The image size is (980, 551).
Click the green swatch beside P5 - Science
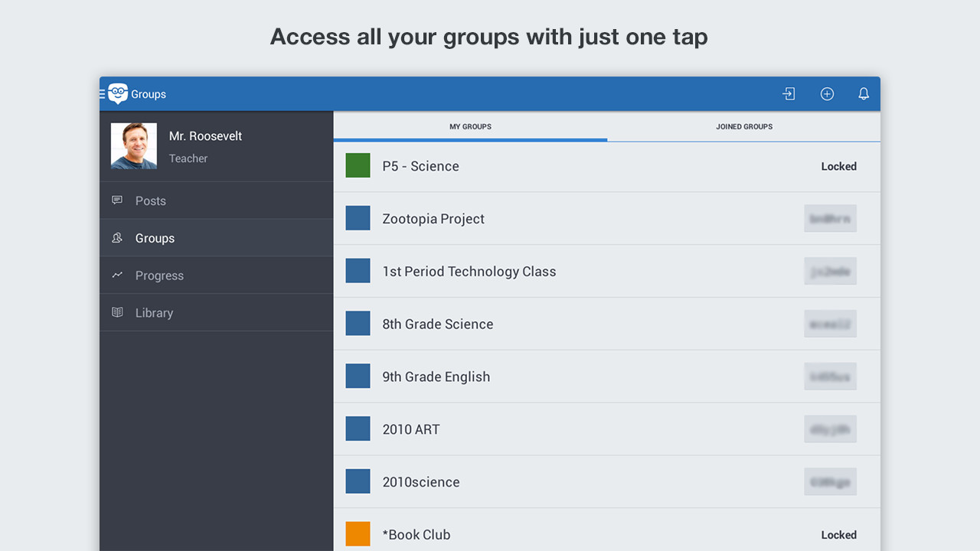pos(358,165)
